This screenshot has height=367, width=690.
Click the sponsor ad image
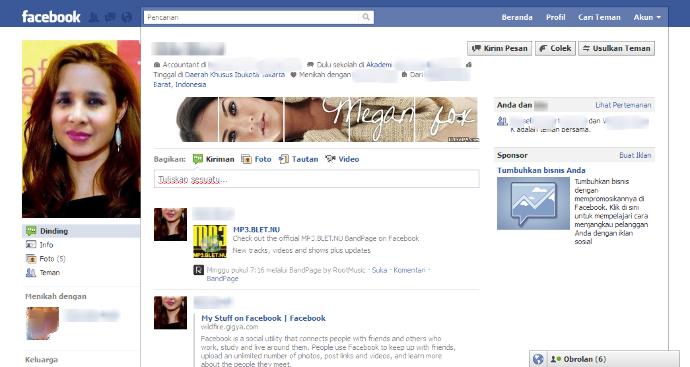(x=533, y=203)
